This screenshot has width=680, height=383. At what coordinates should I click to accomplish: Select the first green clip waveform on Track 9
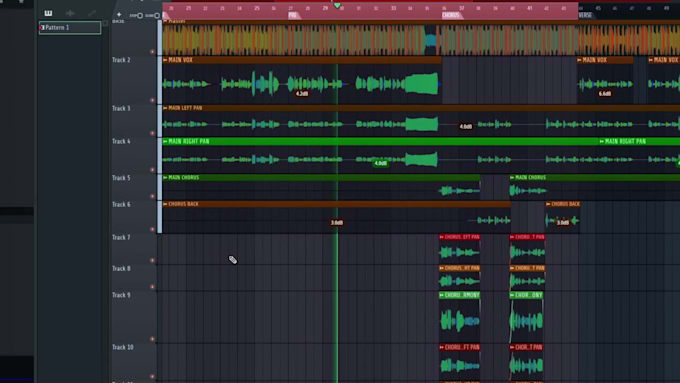click(x=459, y=321)
